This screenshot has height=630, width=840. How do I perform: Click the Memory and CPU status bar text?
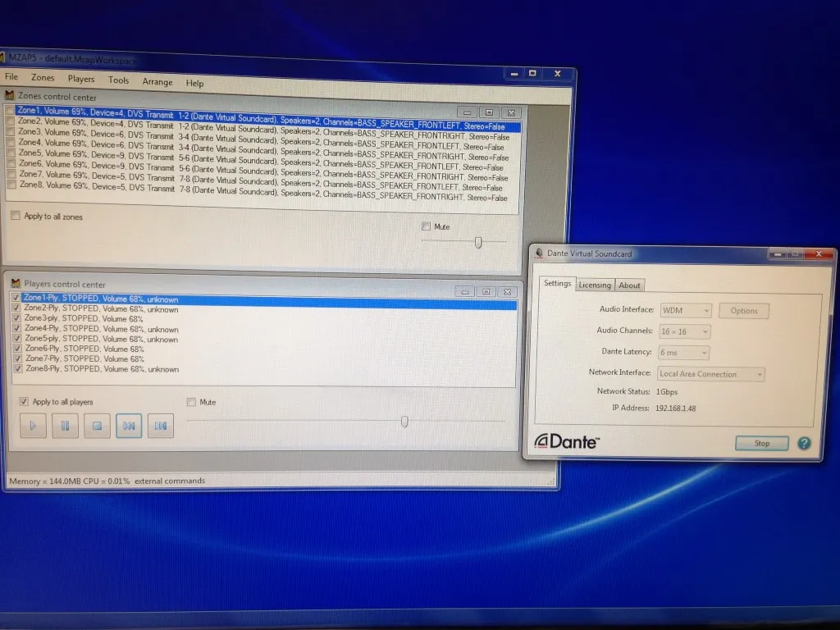click(107, 481)
